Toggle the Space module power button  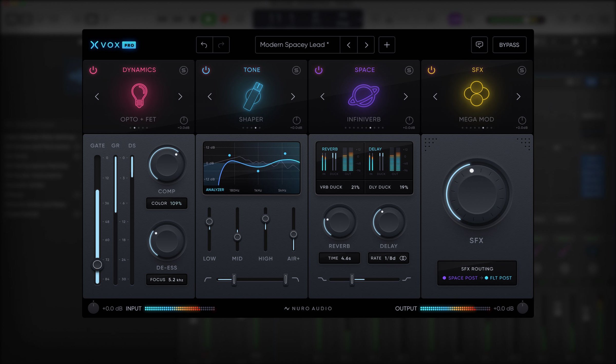click(x=319, y=70)
